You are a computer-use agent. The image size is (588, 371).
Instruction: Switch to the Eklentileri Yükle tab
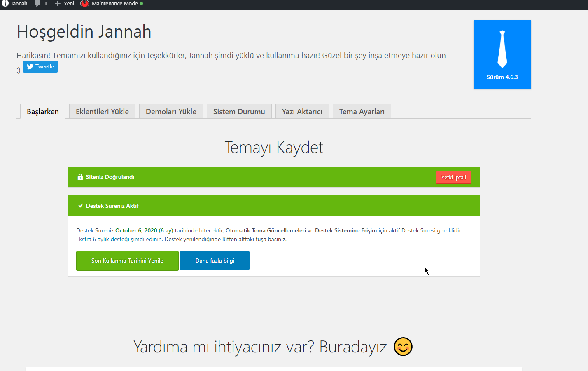tap(102, 112)
